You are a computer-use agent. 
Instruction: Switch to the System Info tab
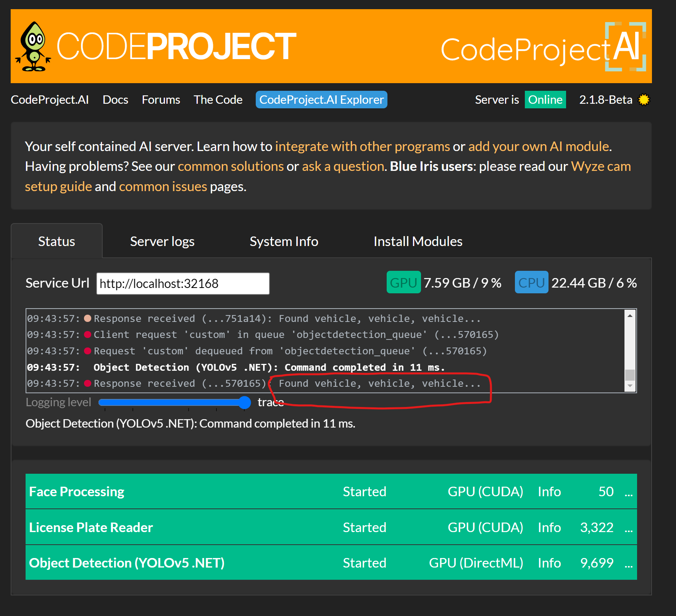click(284, 241)
